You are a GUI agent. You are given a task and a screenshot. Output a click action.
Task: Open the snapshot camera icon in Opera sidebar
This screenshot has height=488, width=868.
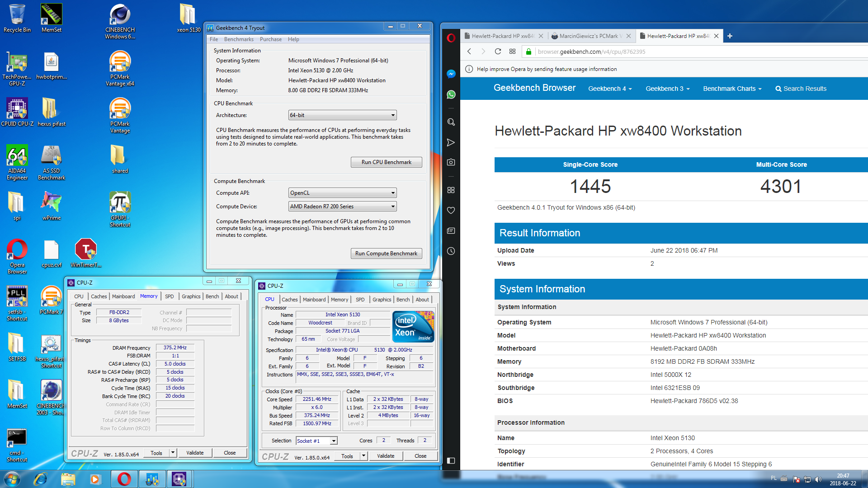(x=451, y=162)
